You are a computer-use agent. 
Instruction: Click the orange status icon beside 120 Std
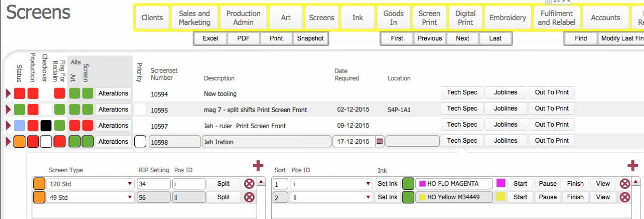point(39,184)
